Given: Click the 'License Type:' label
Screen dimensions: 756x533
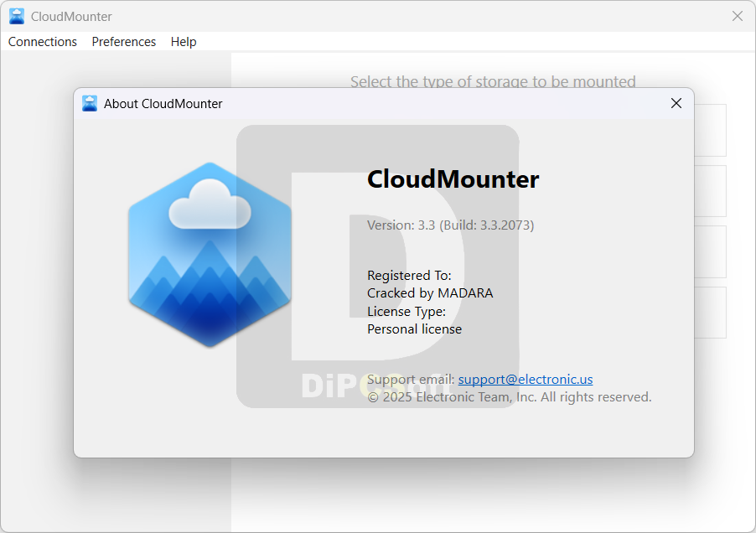Looking at the screenshot, I should click(x=406, y=311).
